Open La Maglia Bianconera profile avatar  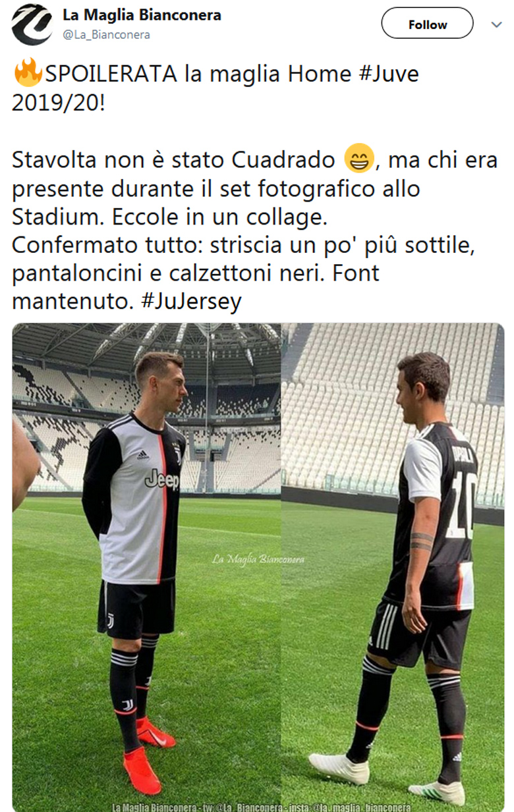point(32,24)
